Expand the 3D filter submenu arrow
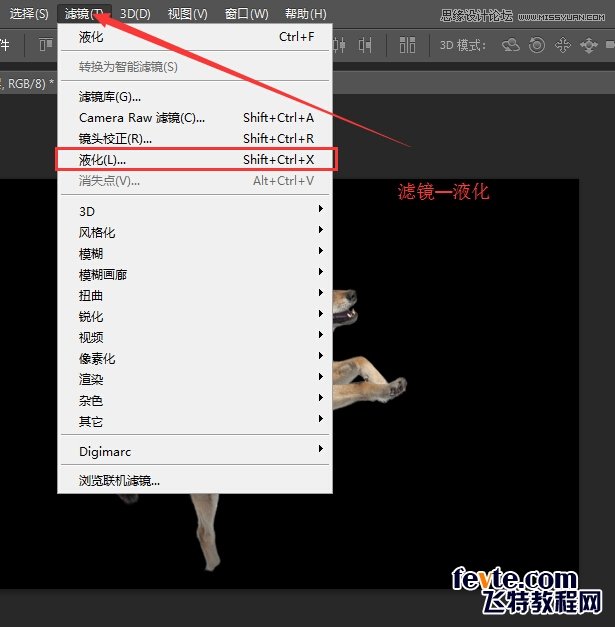Viewport: 615px width, 627px height. (321, 209)
